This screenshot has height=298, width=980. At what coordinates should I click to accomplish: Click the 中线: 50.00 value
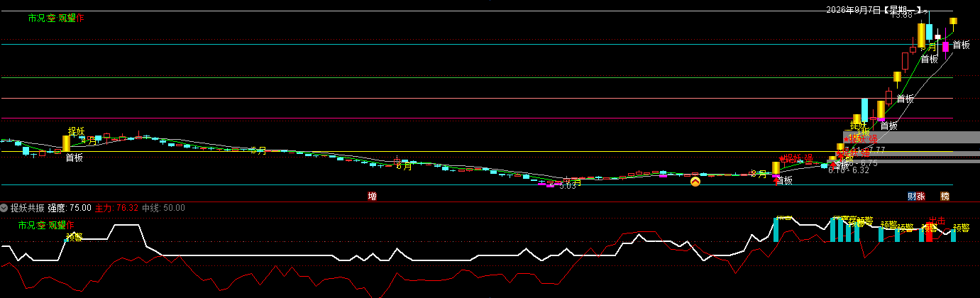[x=163, y=208]
